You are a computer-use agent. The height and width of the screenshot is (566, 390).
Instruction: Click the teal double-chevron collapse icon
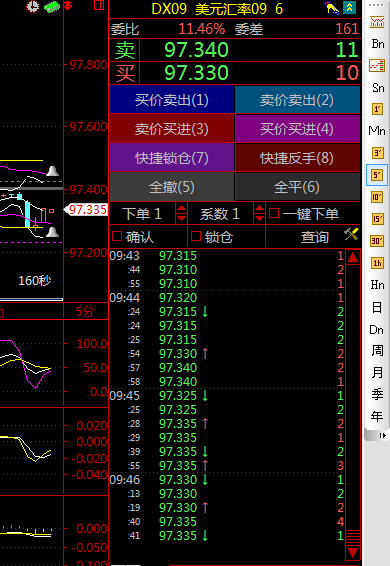click(x=350, y=8)
